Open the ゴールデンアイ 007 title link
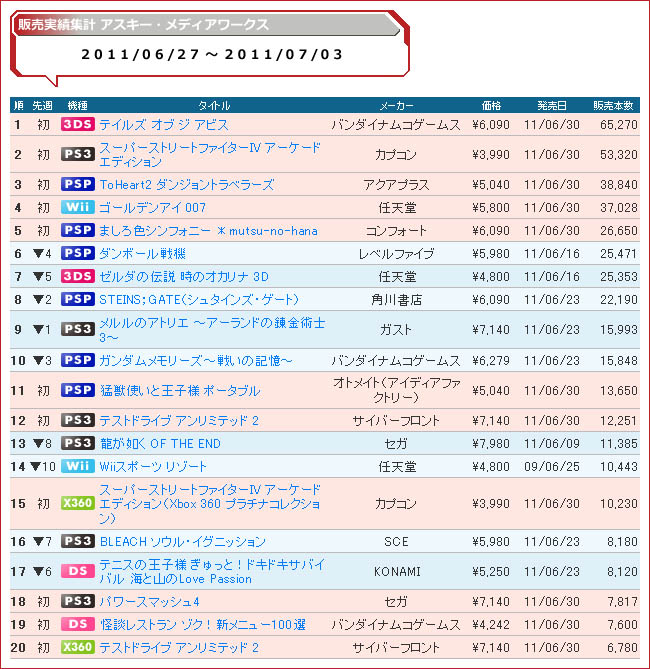This screenshot has height=669, width=650. tap(152, 207)
